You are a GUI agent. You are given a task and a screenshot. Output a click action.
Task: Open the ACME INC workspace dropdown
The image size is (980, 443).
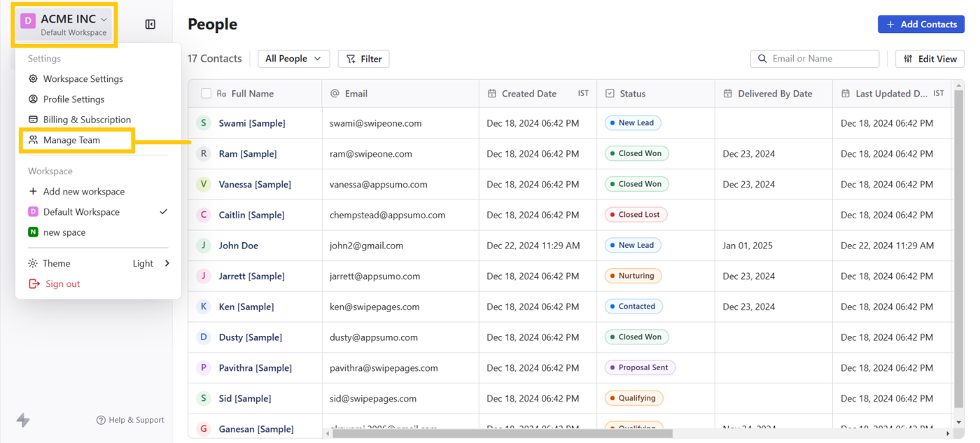click(x=65, y=24)
